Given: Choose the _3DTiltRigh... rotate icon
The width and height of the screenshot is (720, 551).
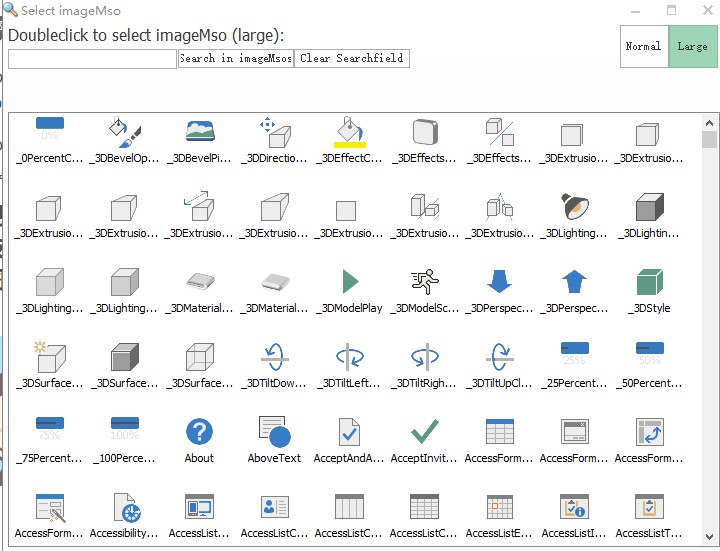Looking at the screenshot, I should click(x=425, y=357).
